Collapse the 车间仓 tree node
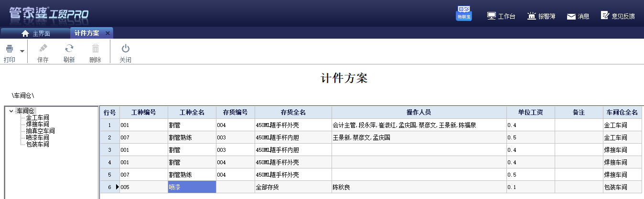 [11, 111]
